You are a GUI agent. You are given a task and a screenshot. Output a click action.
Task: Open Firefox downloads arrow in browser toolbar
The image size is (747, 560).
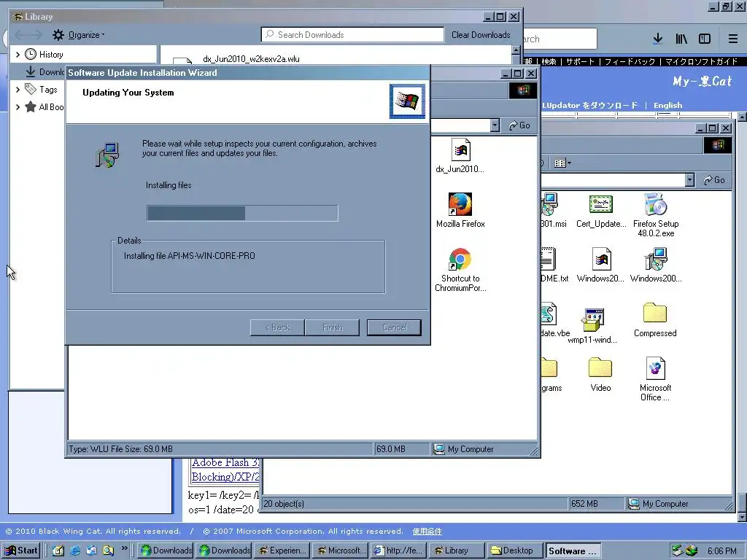657,39
